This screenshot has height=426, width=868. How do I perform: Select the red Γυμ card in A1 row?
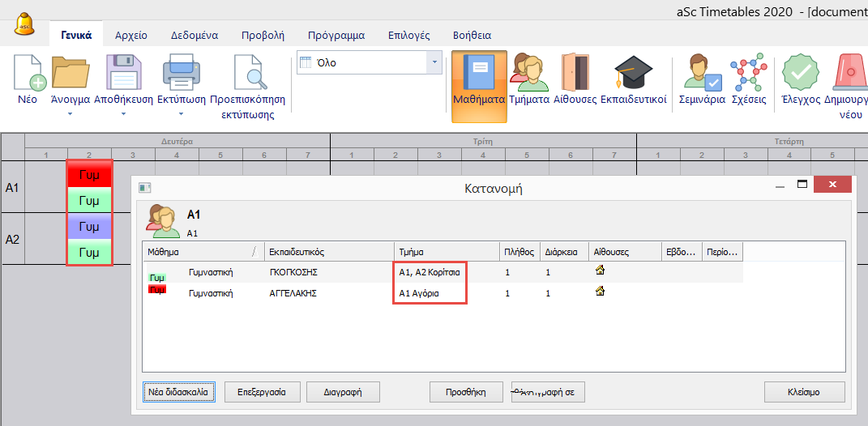coord(88,173)
